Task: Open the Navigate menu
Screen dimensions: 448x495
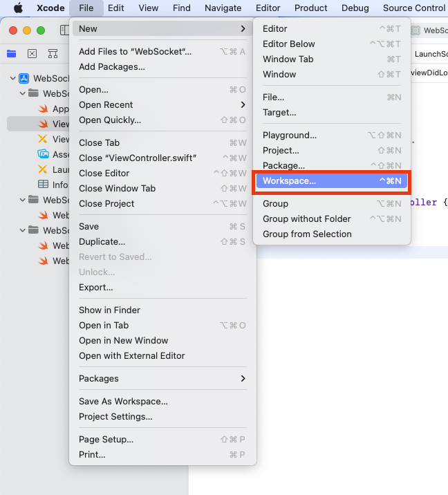Action: [x=223, y=8]
